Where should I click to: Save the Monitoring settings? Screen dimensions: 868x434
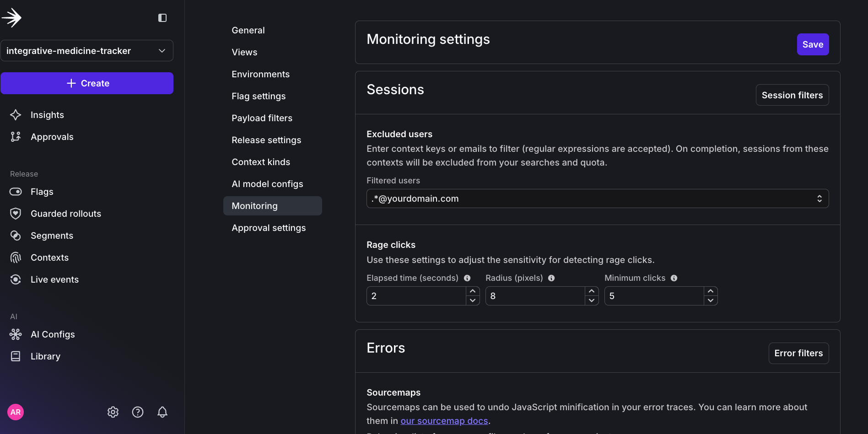[x=812, y=44]
